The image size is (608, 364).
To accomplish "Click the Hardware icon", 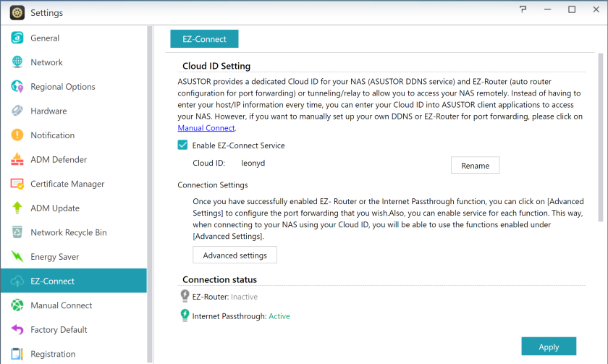I will click(x=17, y=111).
